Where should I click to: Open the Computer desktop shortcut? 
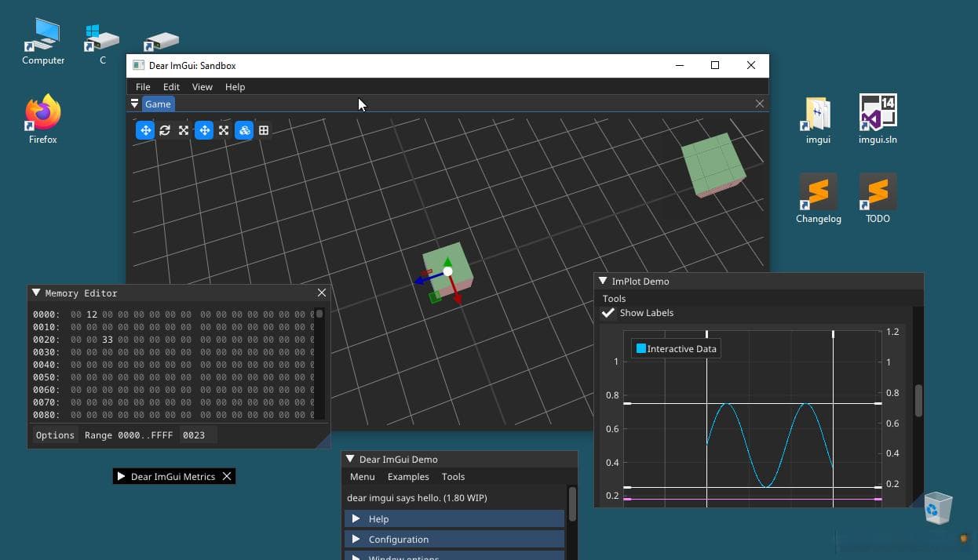tap(43, 42)
